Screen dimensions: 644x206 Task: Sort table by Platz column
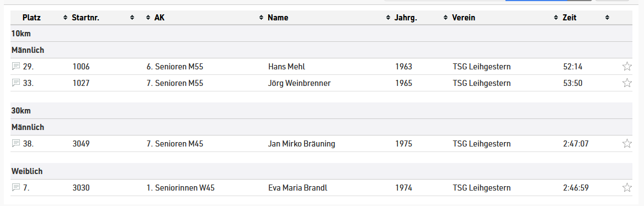pyautogui.click(x=31, y=18)
